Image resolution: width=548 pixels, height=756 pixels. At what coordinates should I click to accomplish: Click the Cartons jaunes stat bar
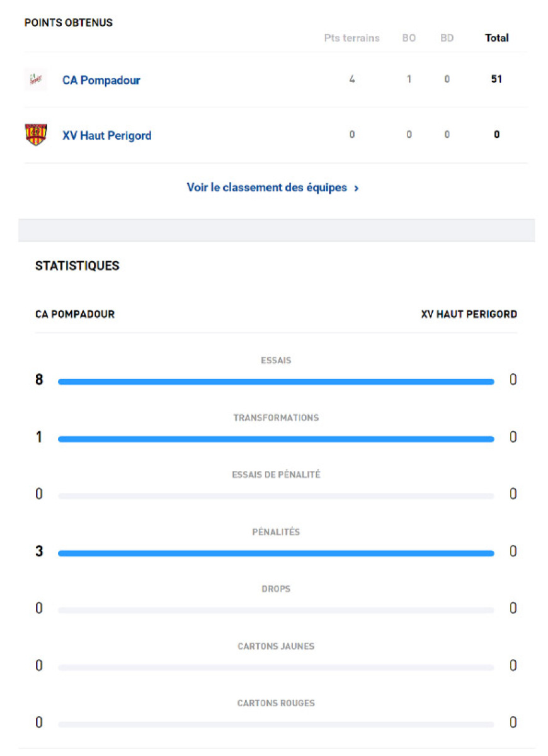tap(276, 667)
